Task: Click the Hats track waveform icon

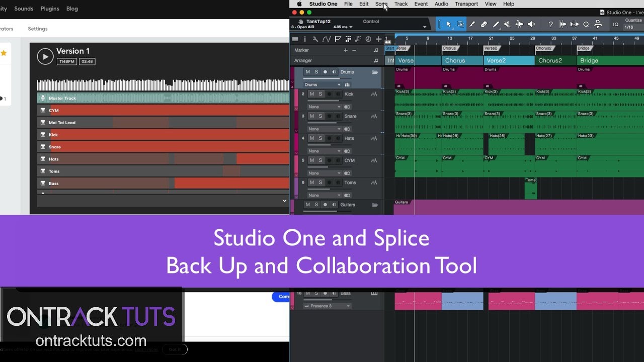Action: click(x=374, y=138)
